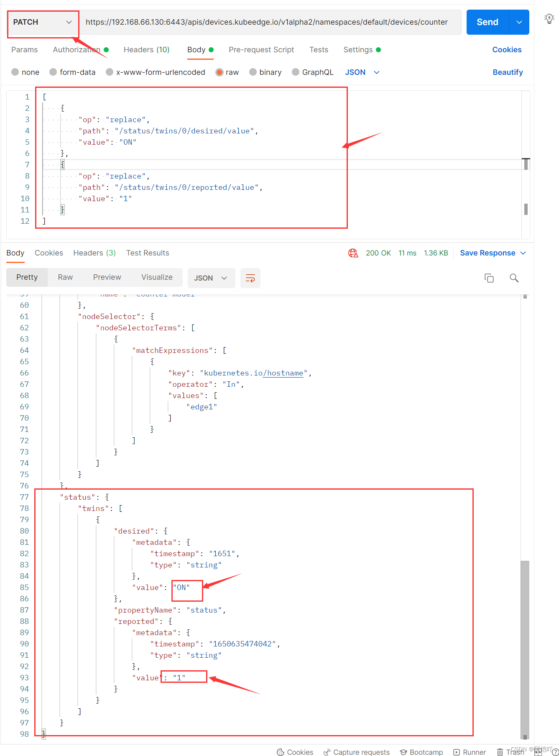Expand the Send button arrow options

pos(519,22)
